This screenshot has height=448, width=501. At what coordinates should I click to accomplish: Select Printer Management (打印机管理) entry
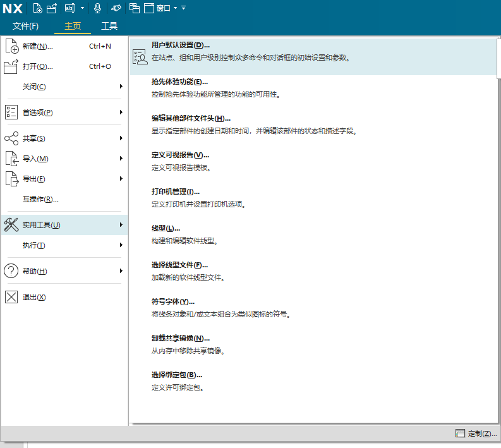coord(176,191)
